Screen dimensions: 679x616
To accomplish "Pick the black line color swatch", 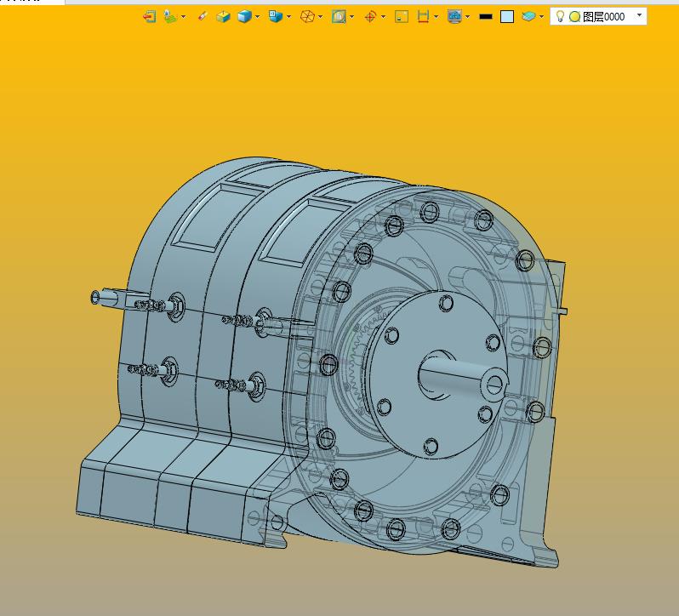I will (486, 16).
